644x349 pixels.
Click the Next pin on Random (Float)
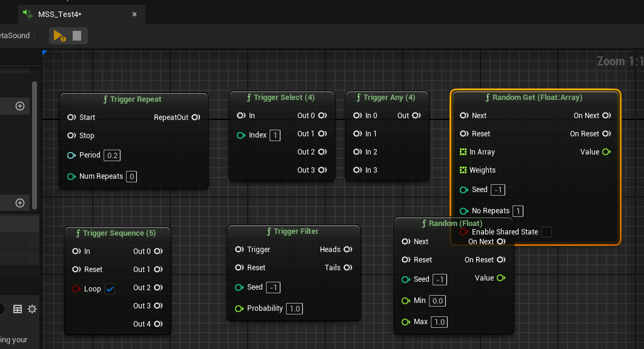click(406, 242)
